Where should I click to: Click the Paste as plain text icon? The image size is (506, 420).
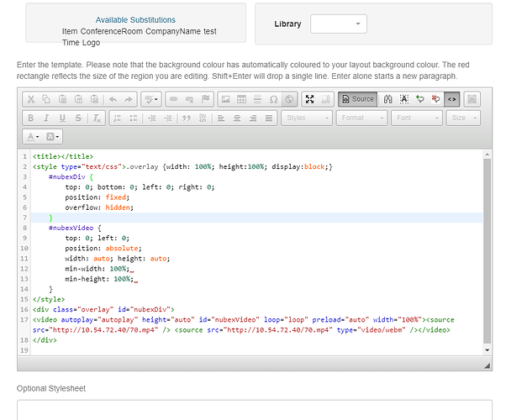coord(78,99)
